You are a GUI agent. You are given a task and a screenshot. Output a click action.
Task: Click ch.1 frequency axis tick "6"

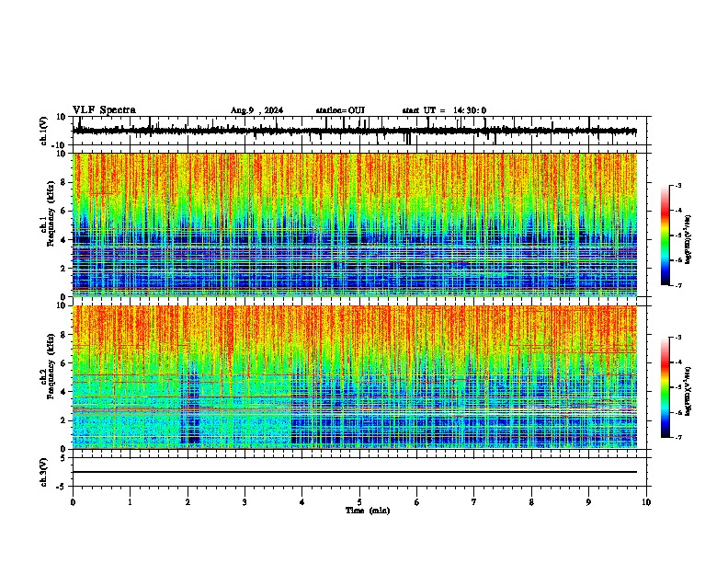(x=64, y=211)
